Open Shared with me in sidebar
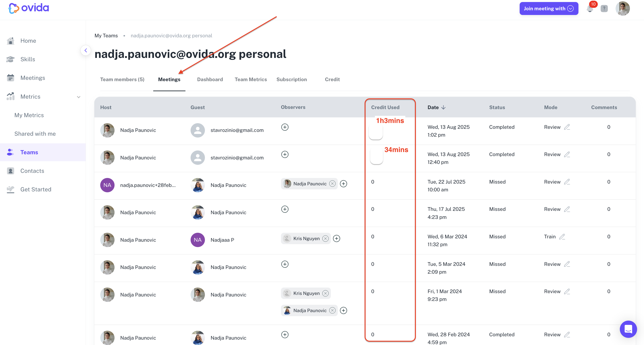Viewport: 644px width, 345px height. click(x=35, y=134)
